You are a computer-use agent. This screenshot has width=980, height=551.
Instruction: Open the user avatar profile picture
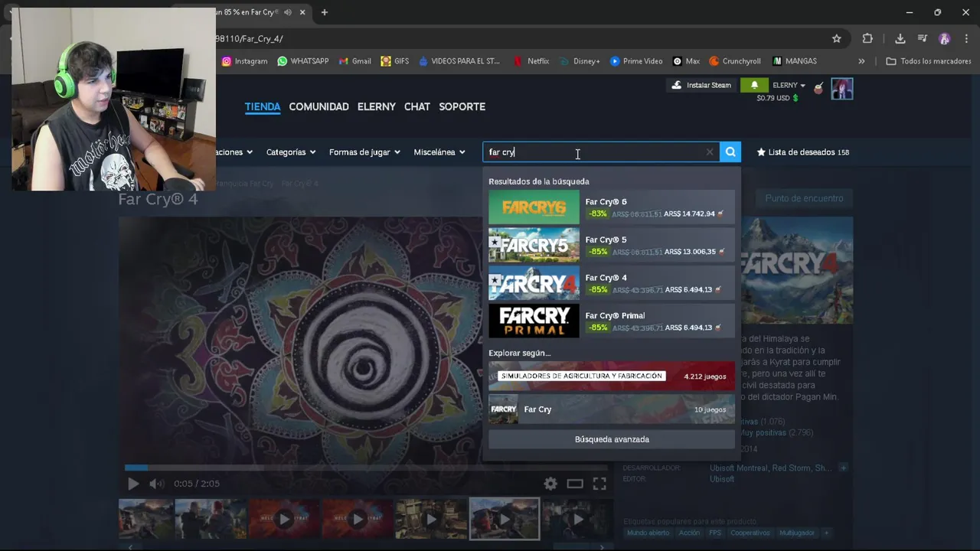(x=842, y=89)
